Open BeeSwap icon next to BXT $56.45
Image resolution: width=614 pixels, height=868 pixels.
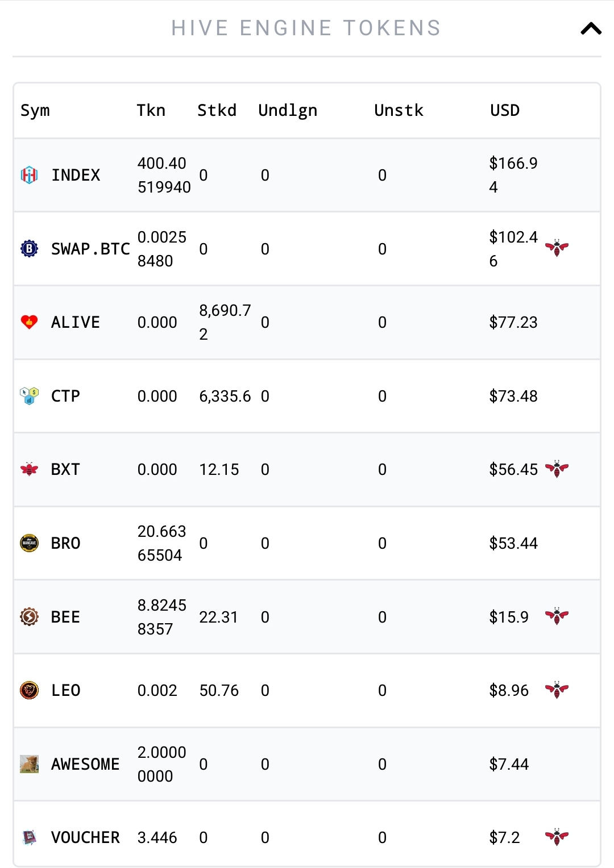pyautogui.click(x=557, y=469)
